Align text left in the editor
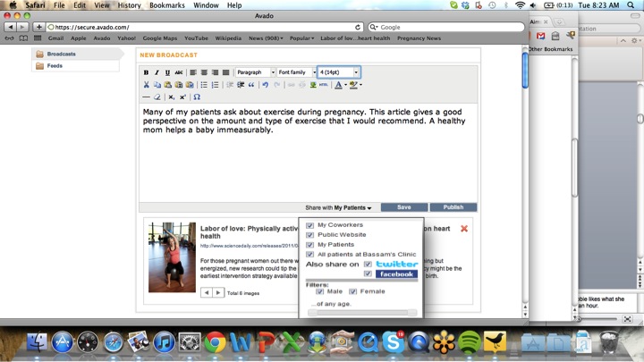 click(193, 72)
